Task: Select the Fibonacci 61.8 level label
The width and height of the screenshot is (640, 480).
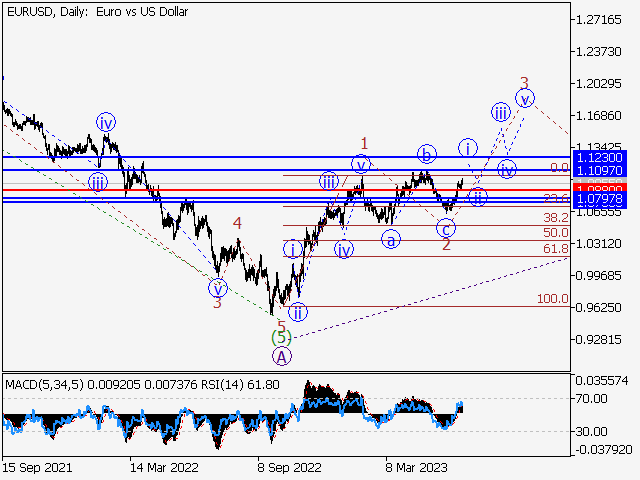Action: tap(556, 248)
